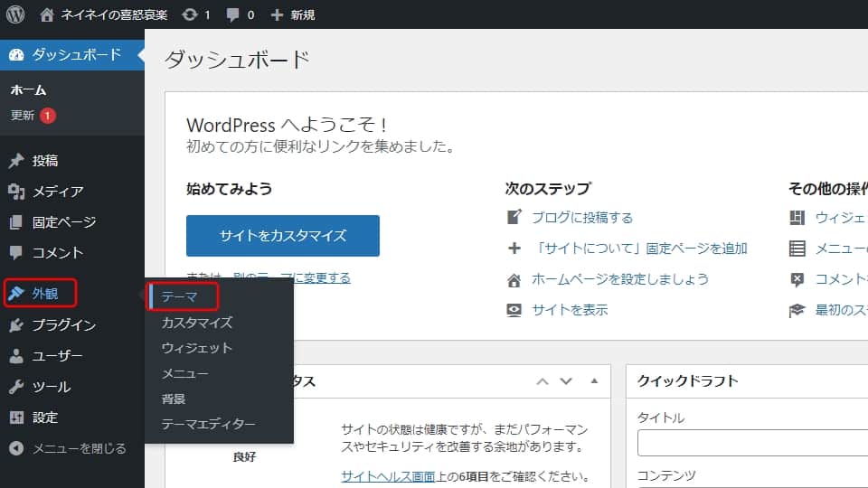Click メニューを閉じる to collapse sidebar
Viewport: 868px width, 488px height.
80,448
